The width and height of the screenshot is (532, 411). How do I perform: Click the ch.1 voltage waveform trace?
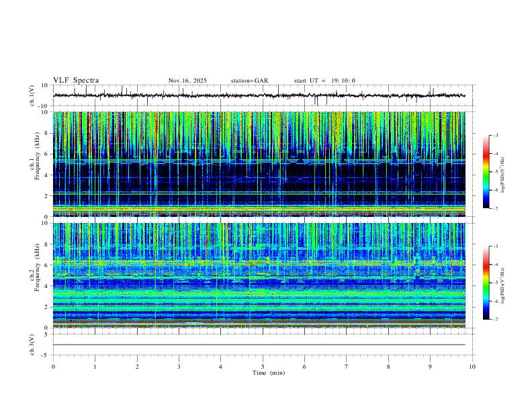tap(259, 95)
